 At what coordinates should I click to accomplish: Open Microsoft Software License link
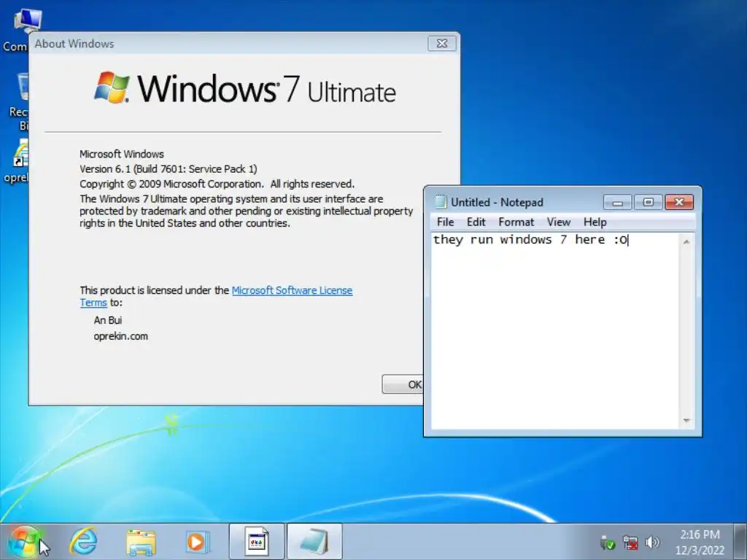292,290
